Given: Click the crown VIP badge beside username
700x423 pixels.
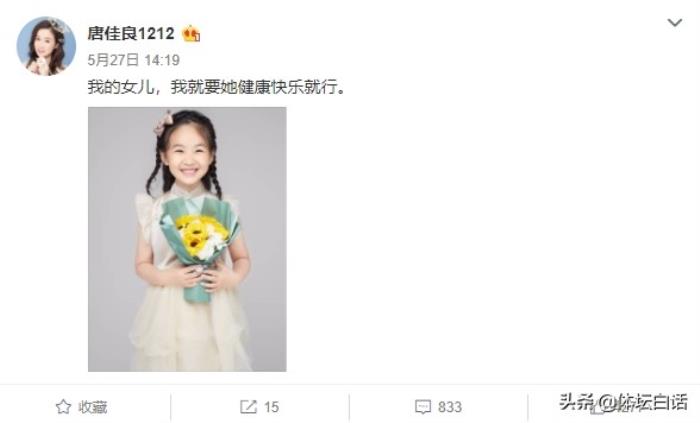Looking at the screenshot, I should (191, 34).
